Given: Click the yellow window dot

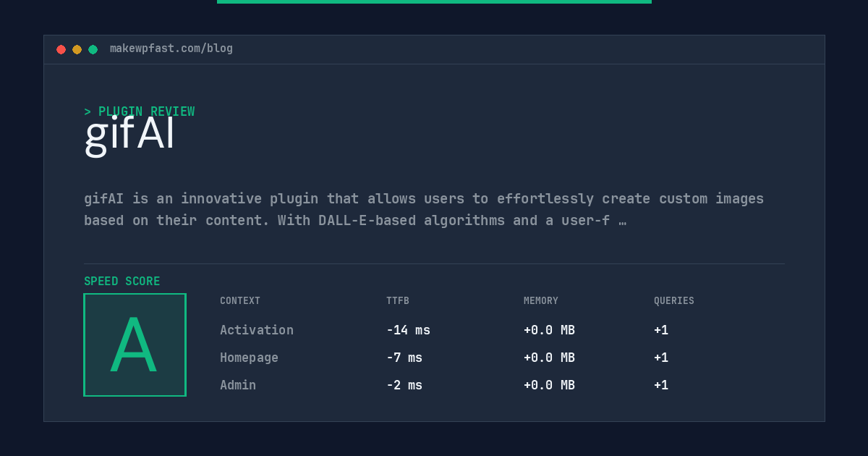Looking at the screenshot, I should tap(77, 49).
